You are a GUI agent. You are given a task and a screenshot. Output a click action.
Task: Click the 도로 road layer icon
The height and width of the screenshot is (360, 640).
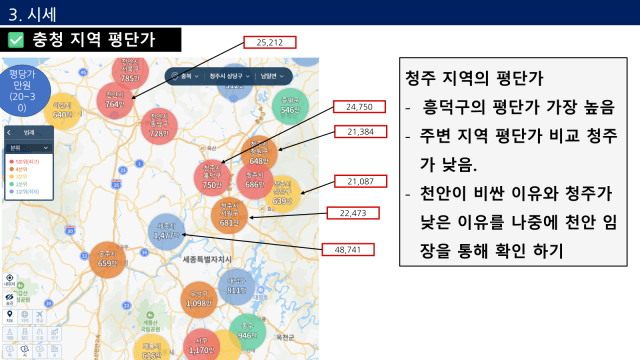tap(39, 334)
